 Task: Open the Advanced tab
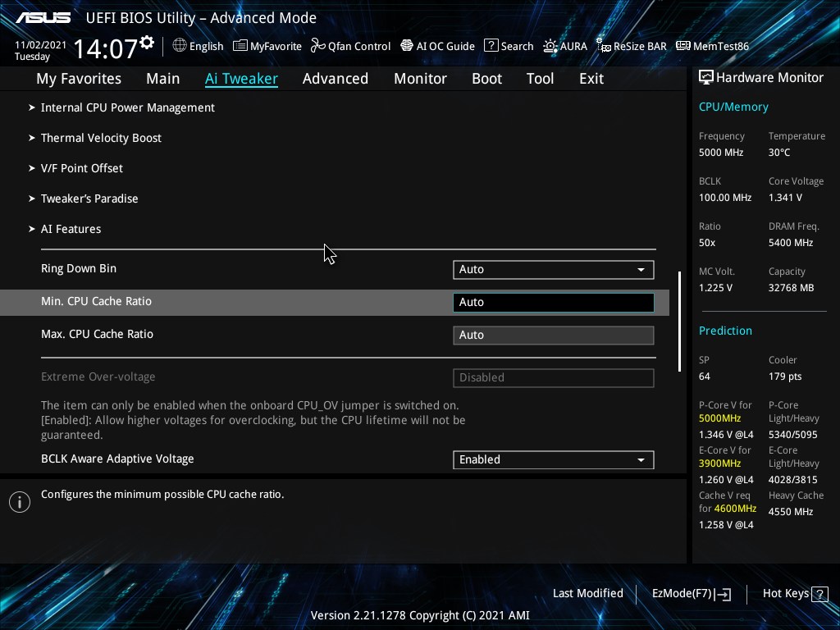coord(336,79)
